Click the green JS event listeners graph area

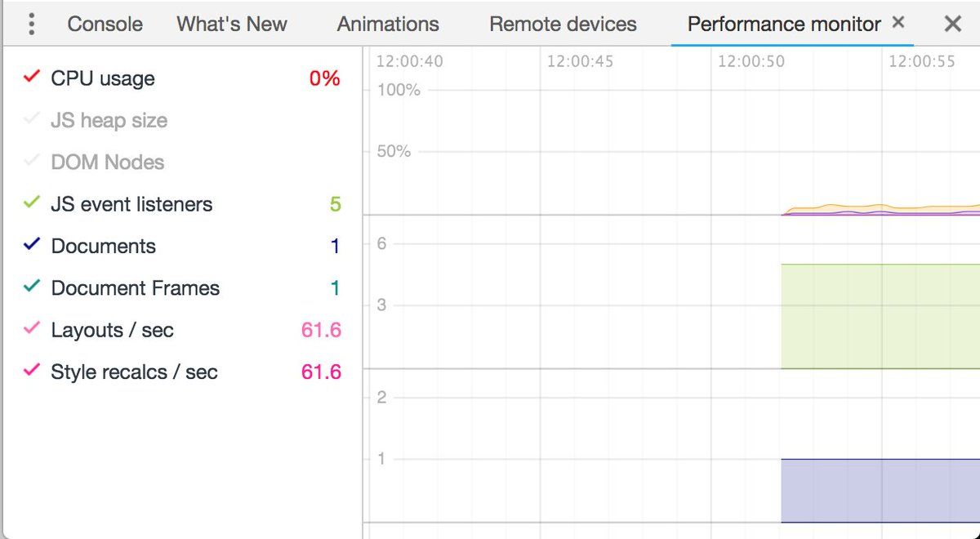pos(880,316)
